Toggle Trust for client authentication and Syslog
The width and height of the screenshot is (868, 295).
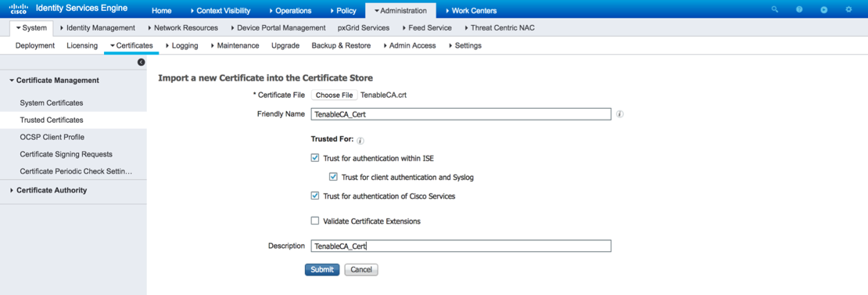point(333,178)
